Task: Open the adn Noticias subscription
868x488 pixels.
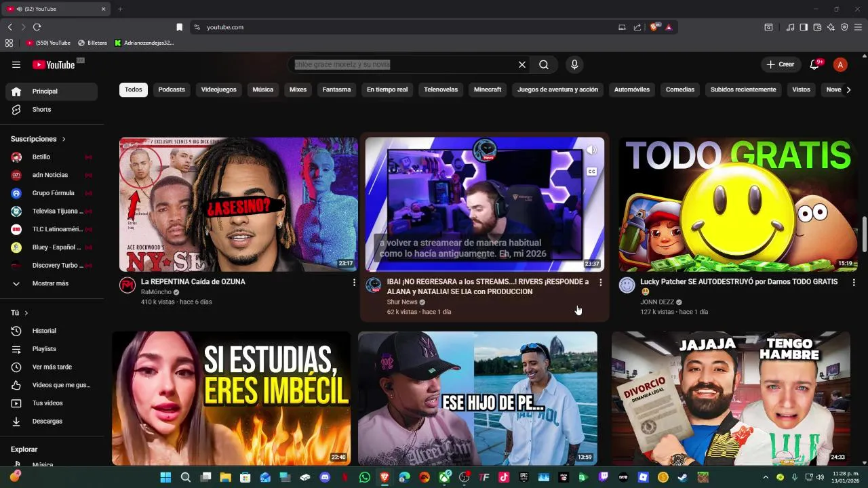Action: (52, 175)
